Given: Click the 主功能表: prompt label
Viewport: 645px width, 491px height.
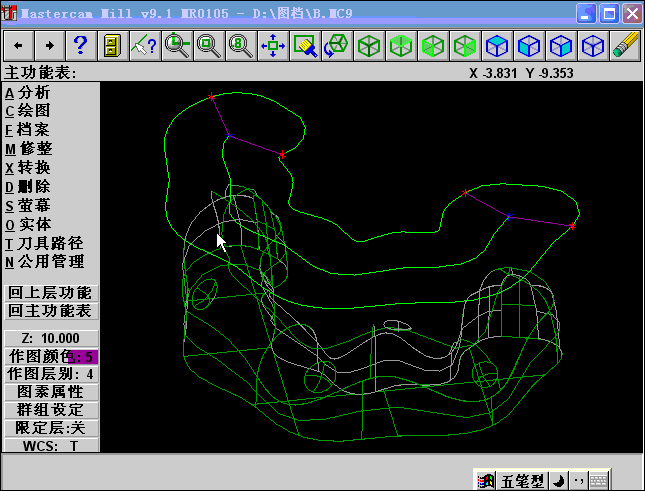Looking at the screenshot, I should click(x=40, y=73).
